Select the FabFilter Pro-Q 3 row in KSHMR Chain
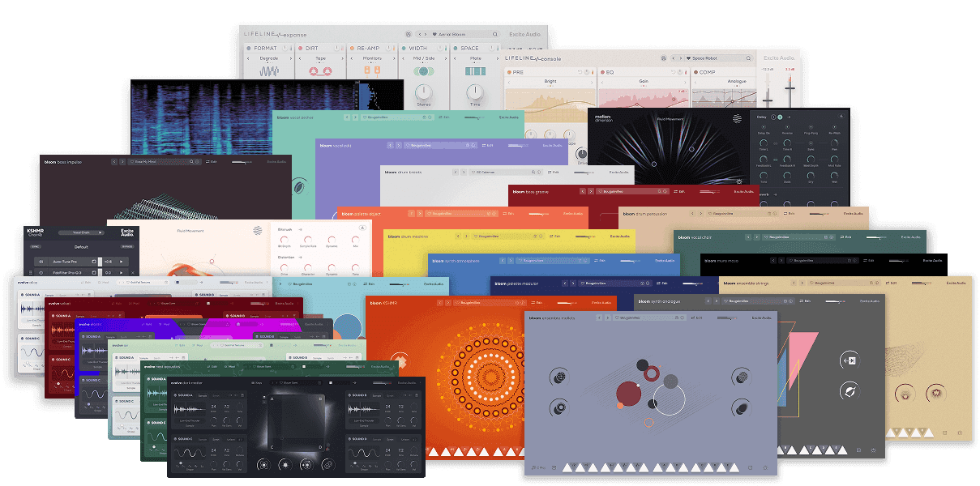980x486 pixels. click(81, 273)
